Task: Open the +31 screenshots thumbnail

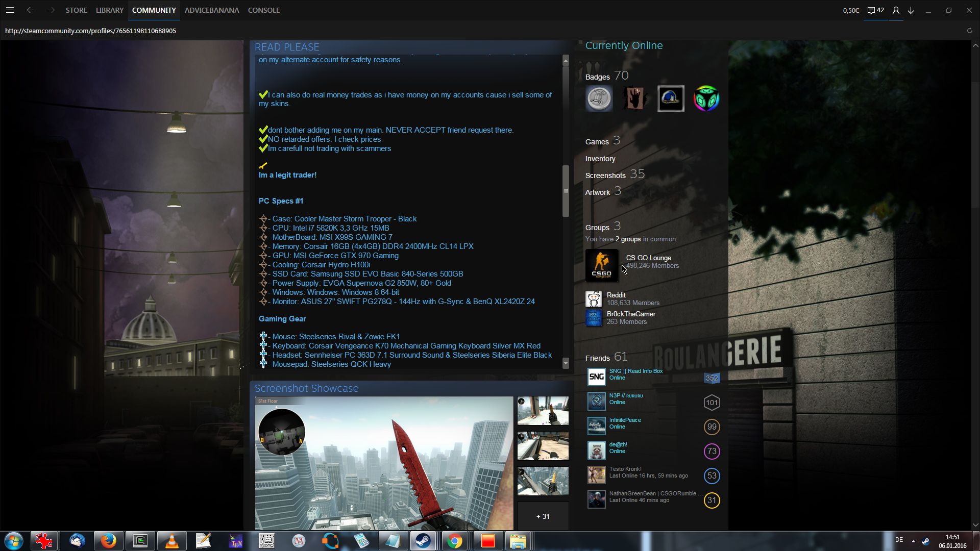Action: pos(543,516)
